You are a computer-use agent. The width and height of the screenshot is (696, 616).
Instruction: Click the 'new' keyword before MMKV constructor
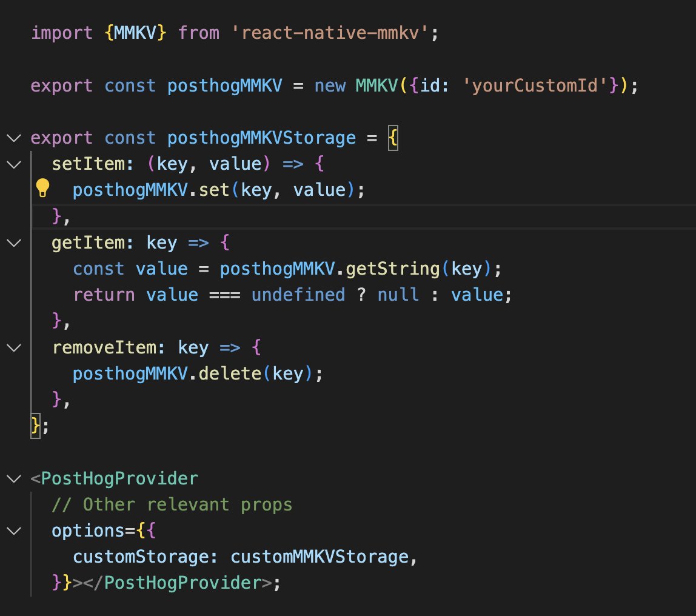pyautogui.click(x=330, y=85)
